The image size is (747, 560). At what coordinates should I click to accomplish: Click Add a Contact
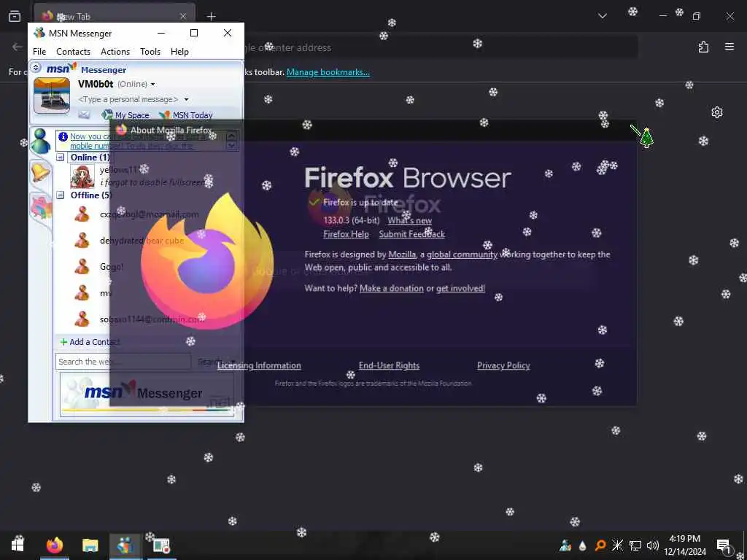pos(90,342)
